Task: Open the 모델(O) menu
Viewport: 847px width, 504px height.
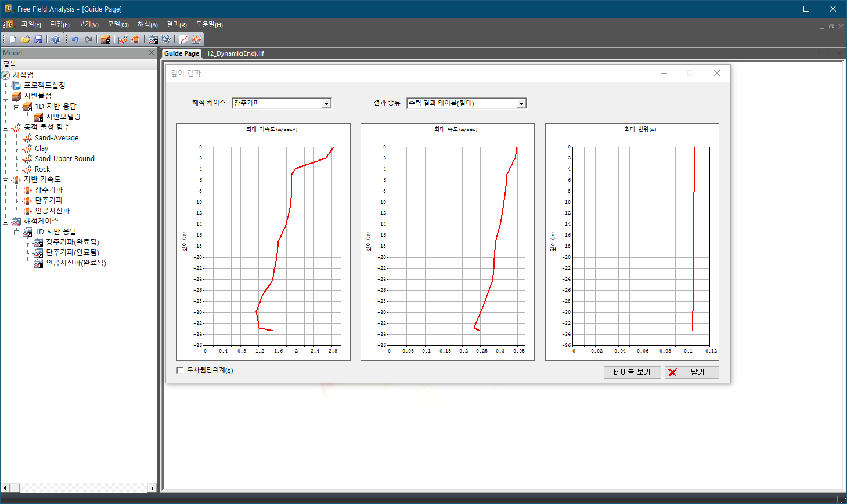Action: pyautogui.click(x=118, y=24)
